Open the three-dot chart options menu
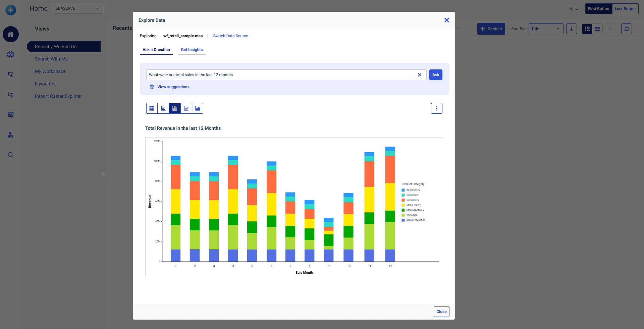The height and width of the screenshot is (329, 644). 437,108
